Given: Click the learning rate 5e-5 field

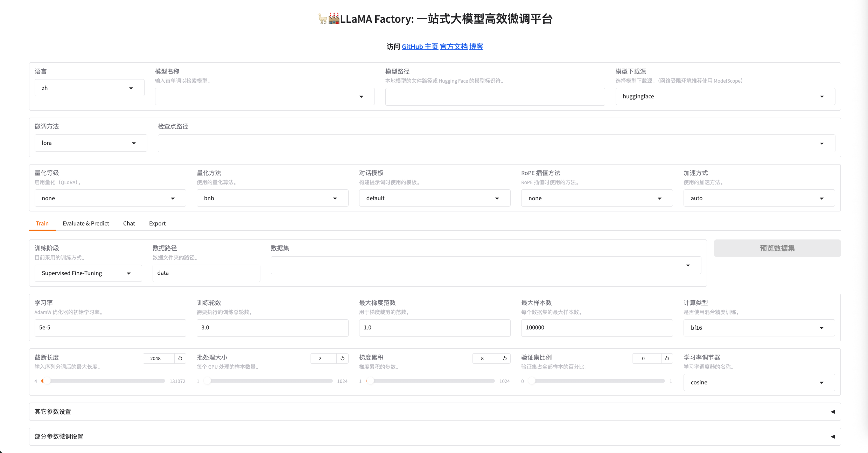Looking at the screenshot, I should pyautogui.click(x=110, y=328).
